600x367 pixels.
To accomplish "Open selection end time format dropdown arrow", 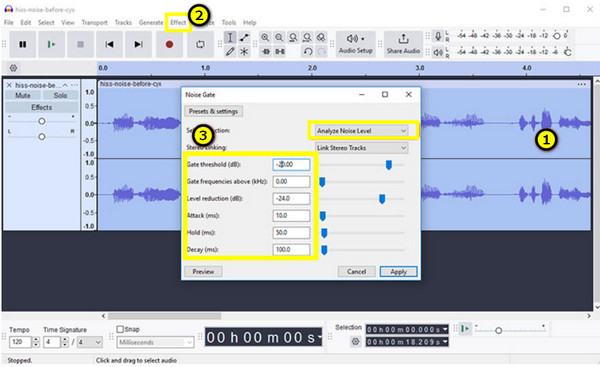I will [445, 342].
